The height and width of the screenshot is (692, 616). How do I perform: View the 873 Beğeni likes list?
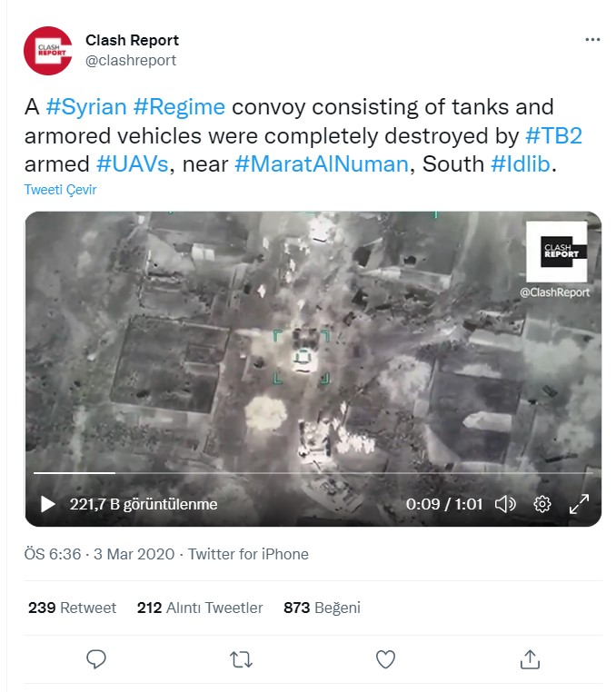[x=322, y=608]
